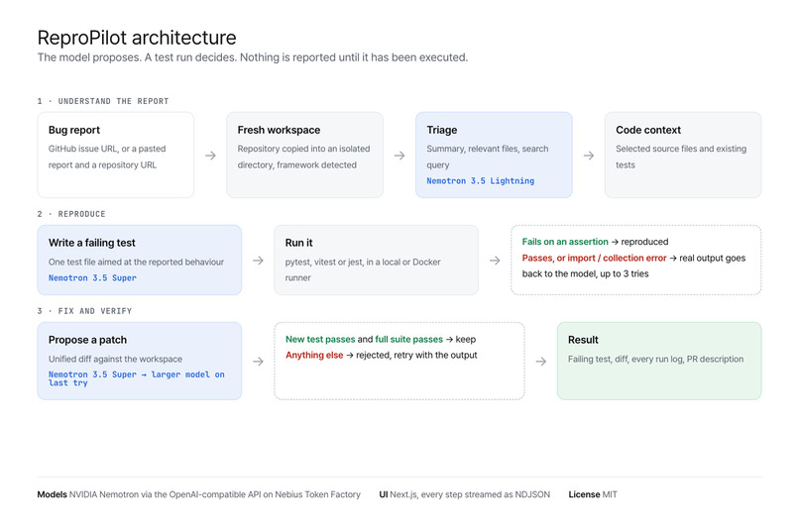
Task: Click 'Nemotron 3.5 Super → larger model on' label
Action: tap(137, 374)
